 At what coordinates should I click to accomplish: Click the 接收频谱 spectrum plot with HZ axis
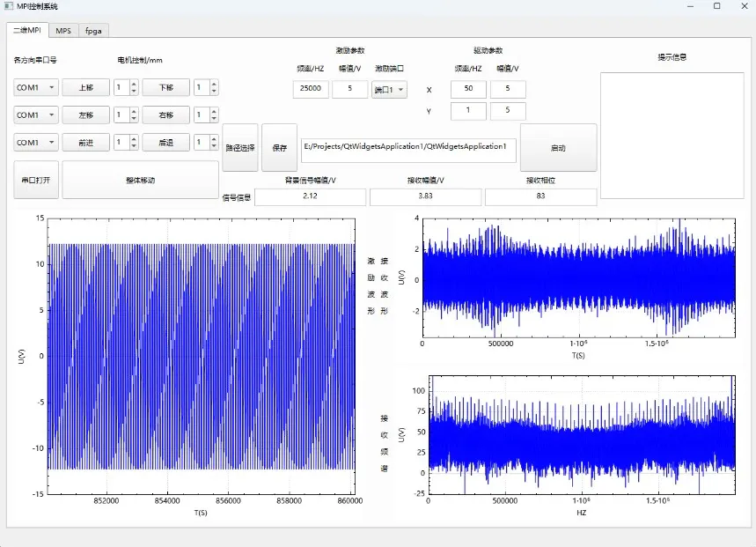pos(582,434)
